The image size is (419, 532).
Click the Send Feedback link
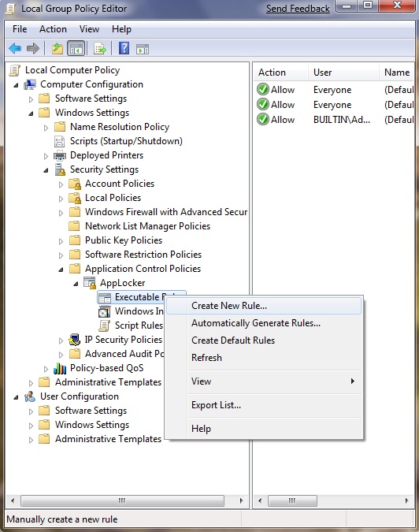pyautogui.click(x=298, y=9)
